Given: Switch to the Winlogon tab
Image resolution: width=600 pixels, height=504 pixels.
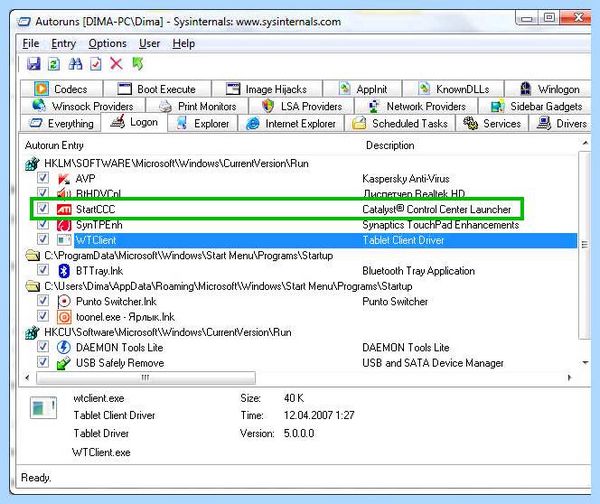Looking at the screenshot, I should point(548,89).
